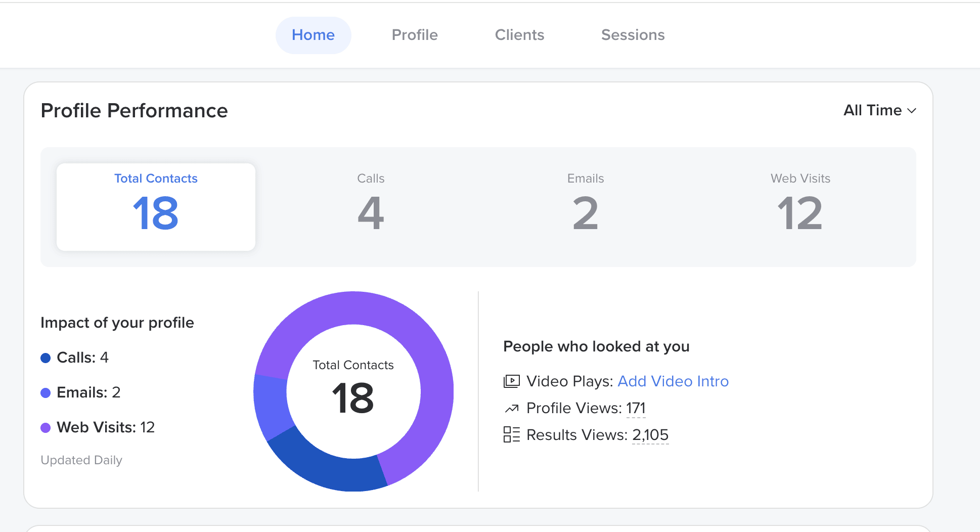
Task: Click the Video Plays icon
Action: click(x=511, y=381)
